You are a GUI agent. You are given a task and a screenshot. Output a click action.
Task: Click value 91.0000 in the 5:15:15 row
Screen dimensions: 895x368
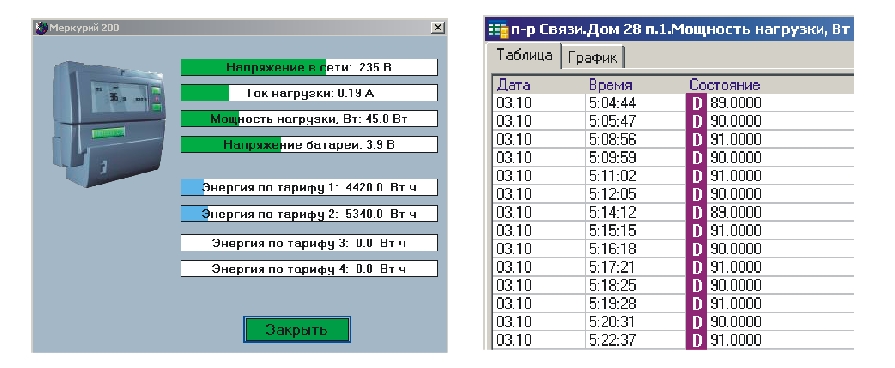coord(736,230)
